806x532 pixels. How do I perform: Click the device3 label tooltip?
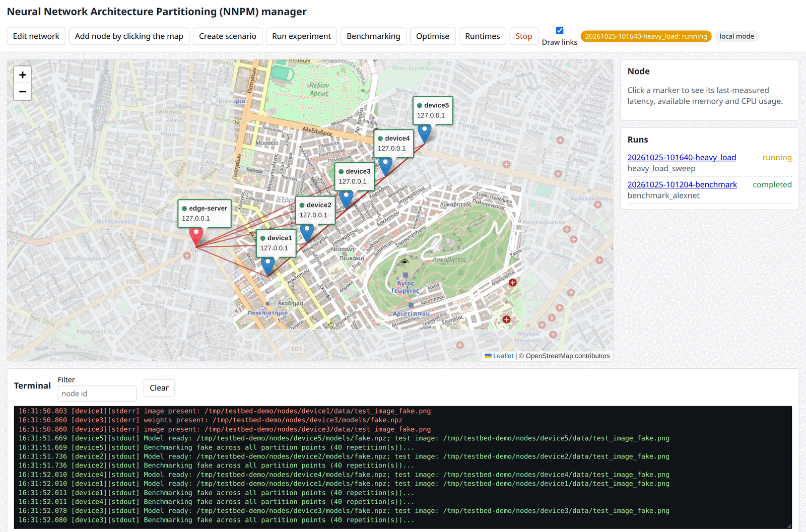coord(355,176)
